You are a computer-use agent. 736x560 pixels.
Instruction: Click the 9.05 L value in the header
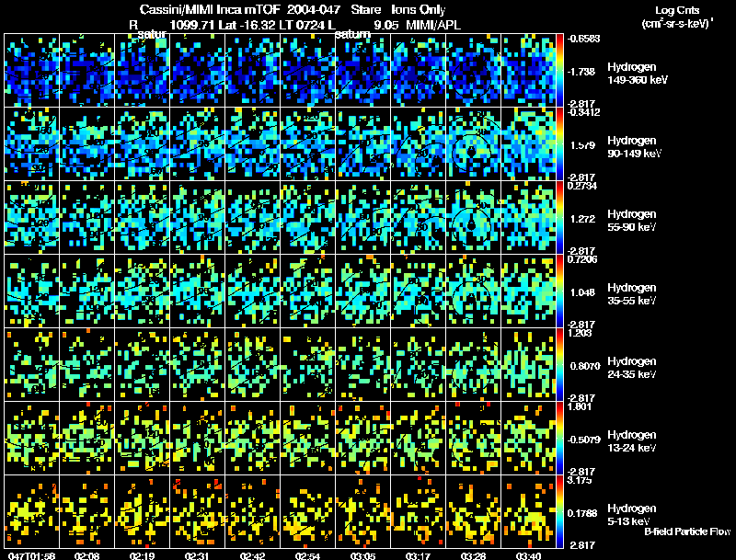385,25
